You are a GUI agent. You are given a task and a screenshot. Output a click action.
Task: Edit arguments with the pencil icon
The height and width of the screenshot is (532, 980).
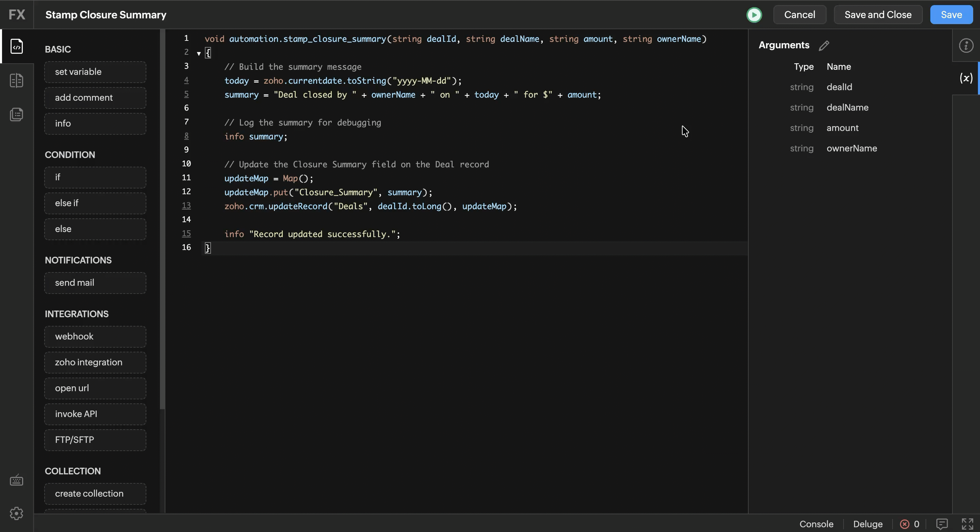click(824, 45)
